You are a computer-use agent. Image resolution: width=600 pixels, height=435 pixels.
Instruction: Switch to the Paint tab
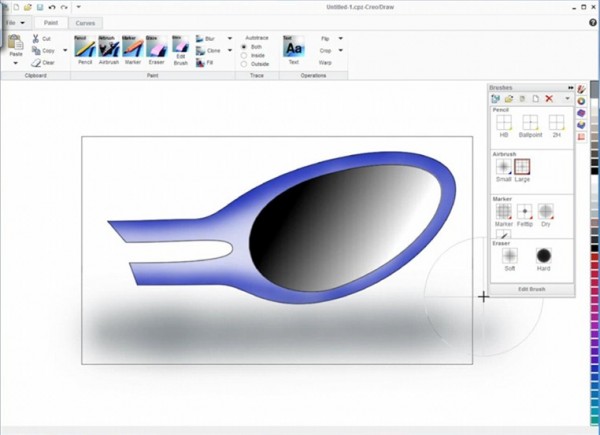point(50,21)
